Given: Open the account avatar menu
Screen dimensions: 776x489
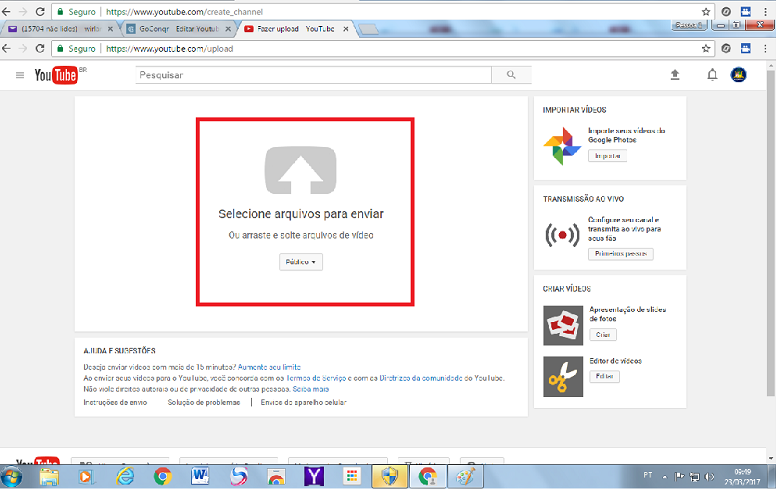Looking at the screenshot, I should pos(740,75).
